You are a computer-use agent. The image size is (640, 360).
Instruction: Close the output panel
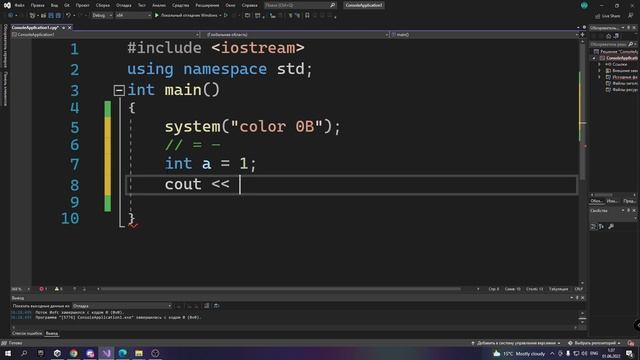point(582,298)
